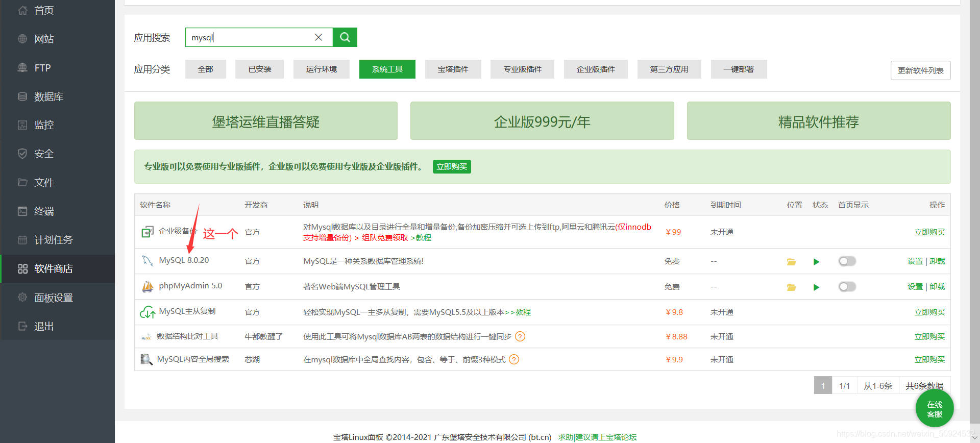
Task: Click 卸载 for phpMyAdmin 5.0
Action: pos(937,287)
